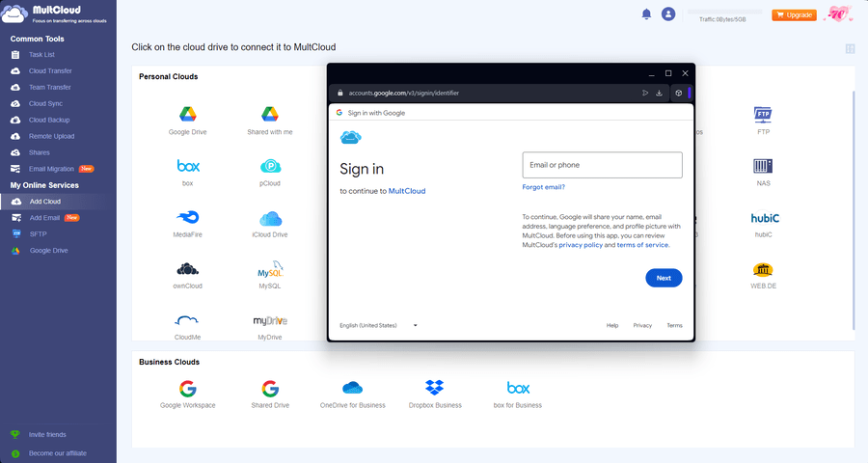Click Privacy in sign-in footer

coord(642,326)
